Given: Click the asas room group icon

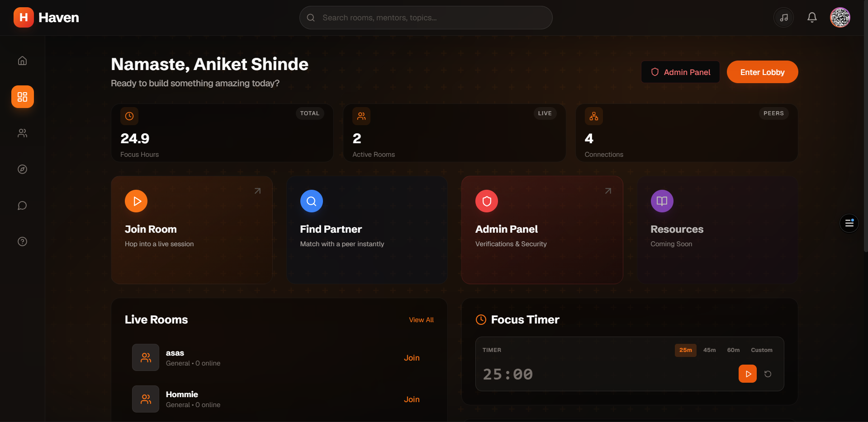Looking at the screenshot, I should click(x=146, y=357).
